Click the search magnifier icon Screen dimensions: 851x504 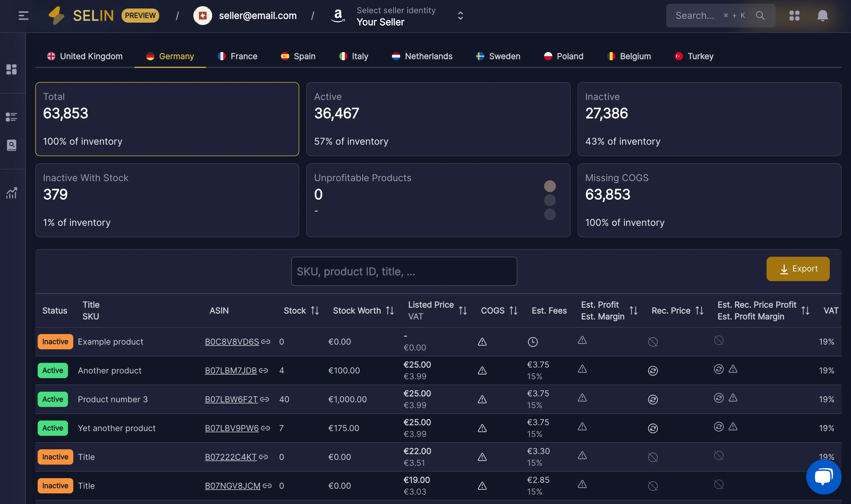(x=760, y=16)
